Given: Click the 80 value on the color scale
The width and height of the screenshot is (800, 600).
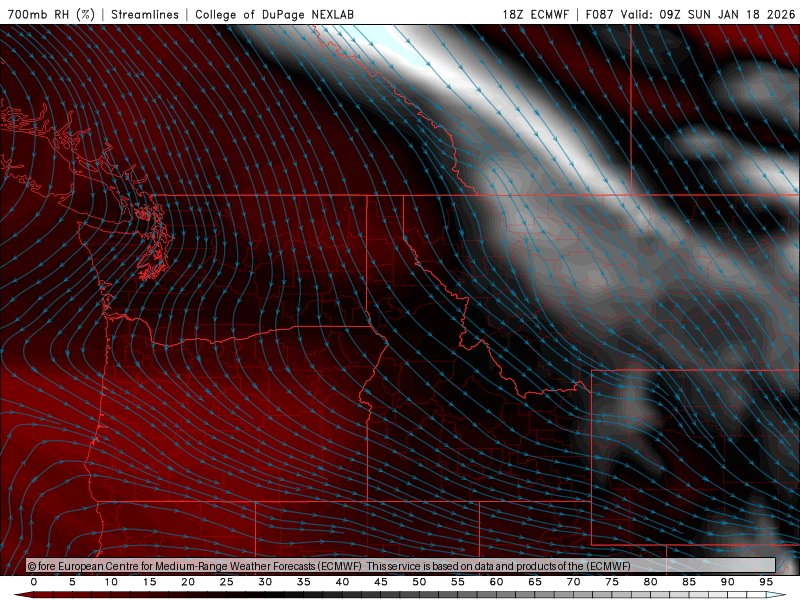Looking at the screenshot, I should 651,582.
